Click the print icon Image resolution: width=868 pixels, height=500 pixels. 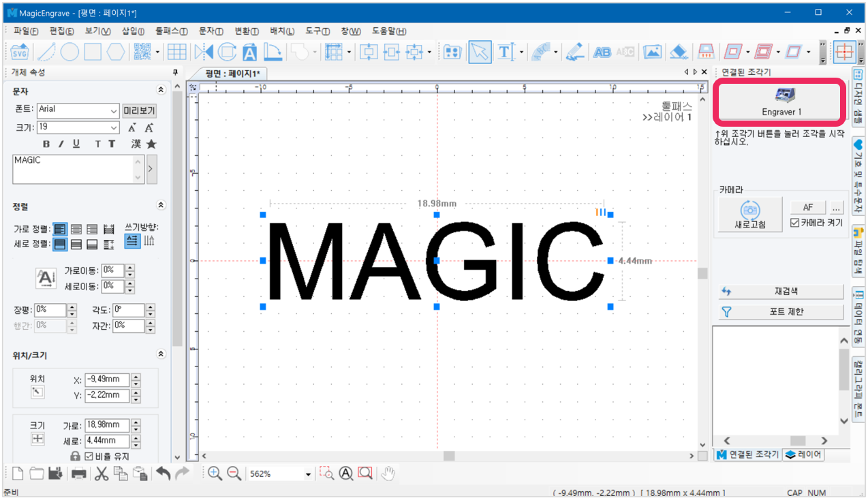pyautogui.click(x=79, y=473)
